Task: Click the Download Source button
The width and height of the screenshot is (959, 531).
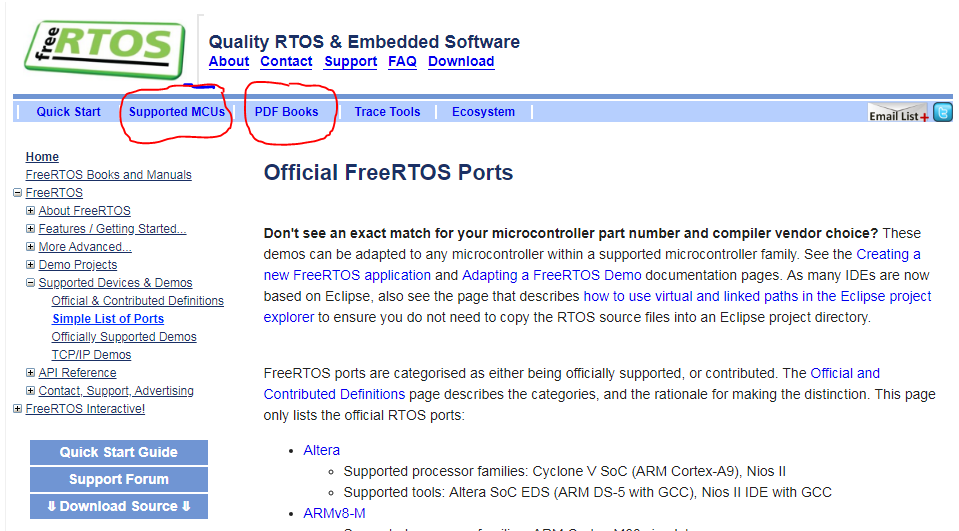Action: [119, 507]
